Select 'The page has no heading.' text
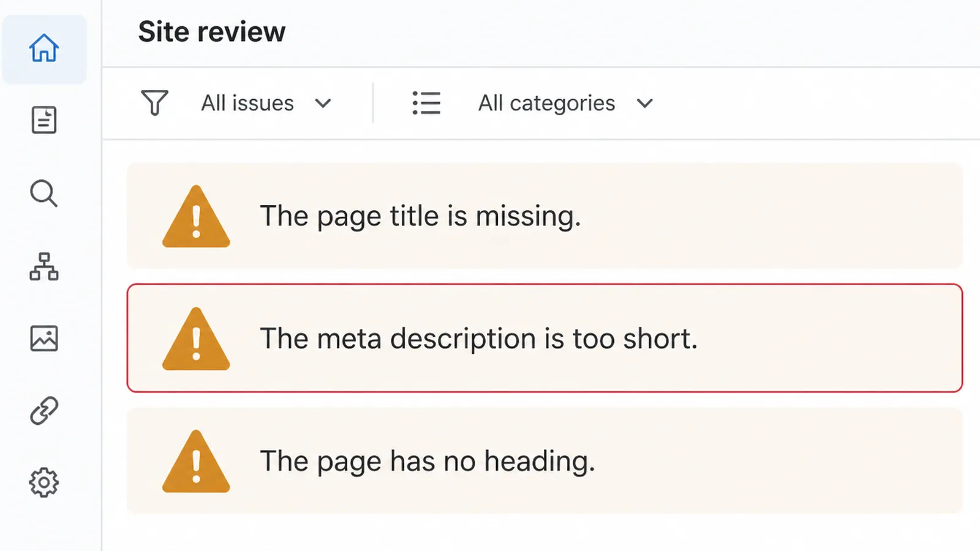Image resolution: width=980 pixels, height=551 pixels. coord(428,462)
